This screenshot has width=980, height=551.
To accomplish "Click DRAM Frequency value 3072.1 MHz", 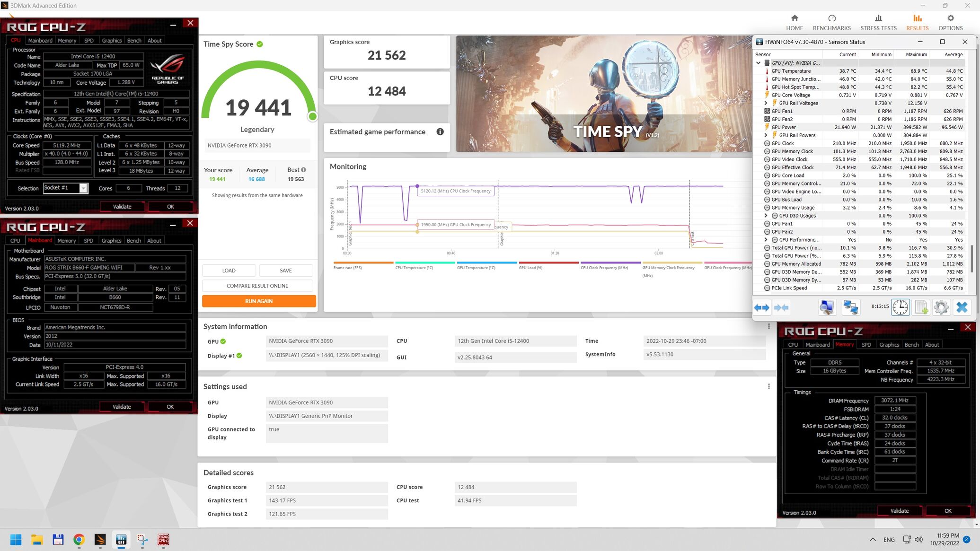I will [x=895, y=401].
